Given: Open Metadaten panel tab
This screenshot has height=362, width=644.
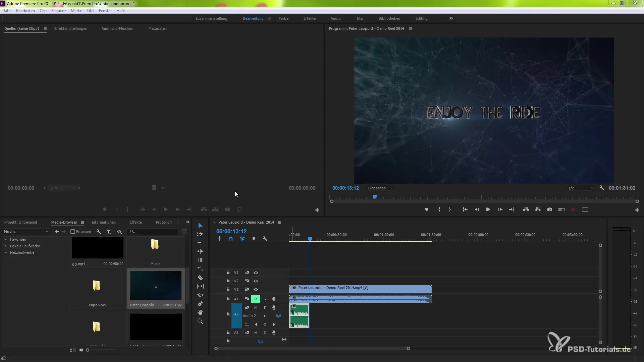Looking at the screenshot, I should (x=158, y=28).
